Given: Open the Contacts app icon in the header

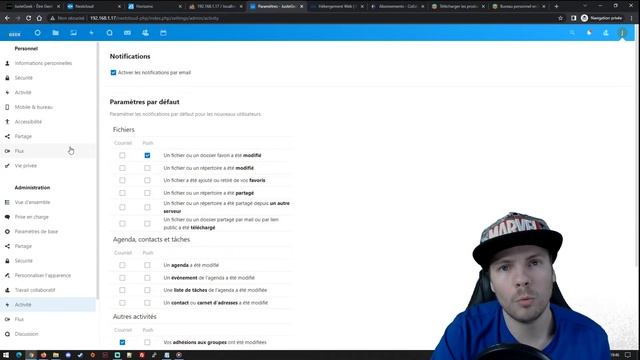Looking at the screenshot, I should (145, 33).
